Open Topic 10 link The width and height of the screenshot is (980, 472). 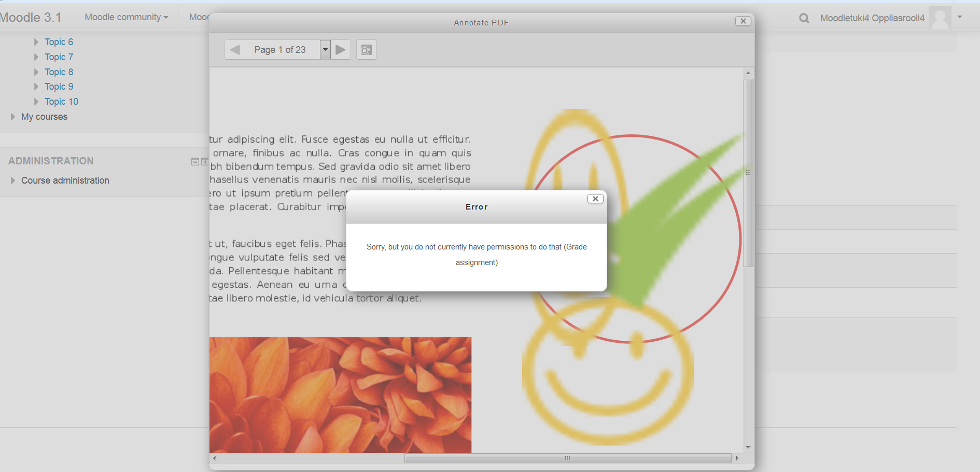pos(61,102)
